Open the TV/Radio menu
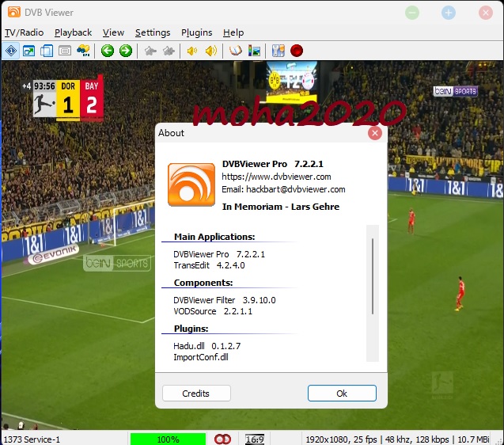This screenshot has width=504, height=445. click(x=24, y=32)
